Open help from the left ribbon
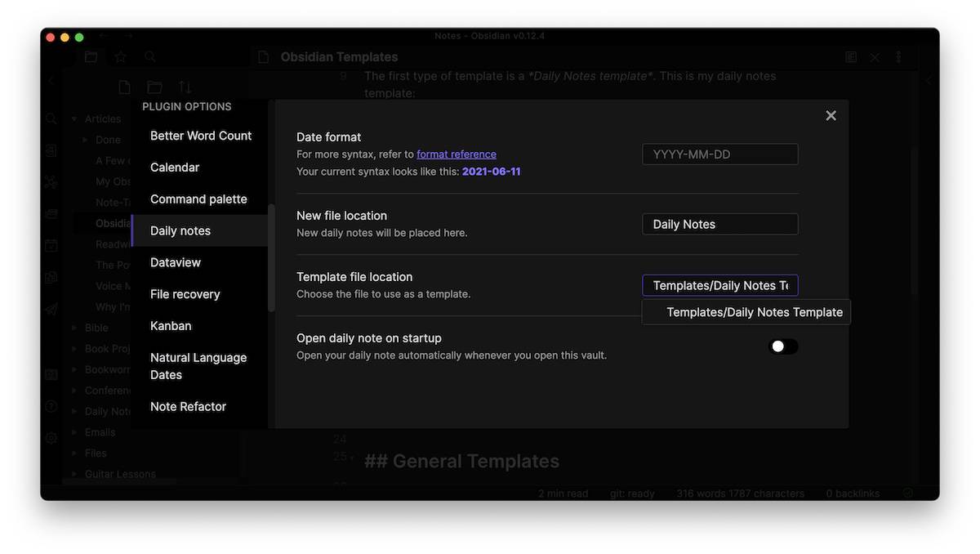This screenshot has width=980, height=554. [51, 406]
